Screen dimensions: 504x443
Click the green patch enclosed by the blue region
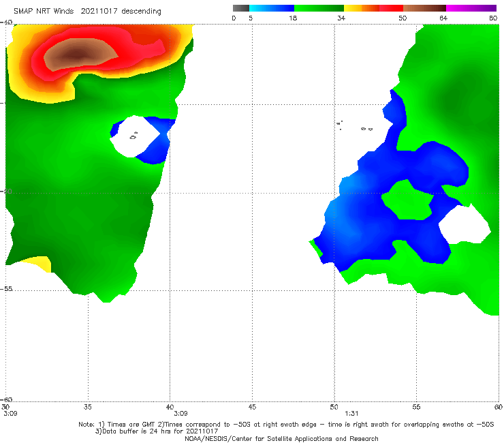pos(408,201)
